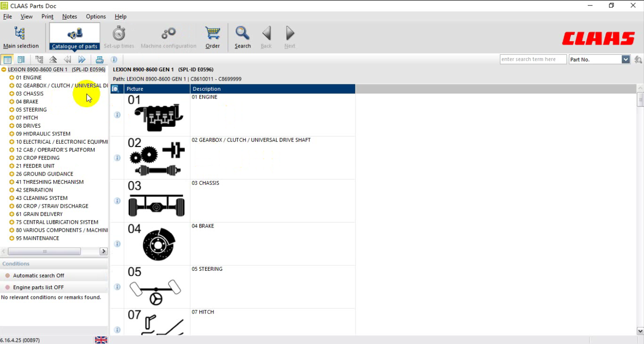644x344 pixels.
Task: Expand the 01 ENGINE tree node
Action: [x=12, y=78]
